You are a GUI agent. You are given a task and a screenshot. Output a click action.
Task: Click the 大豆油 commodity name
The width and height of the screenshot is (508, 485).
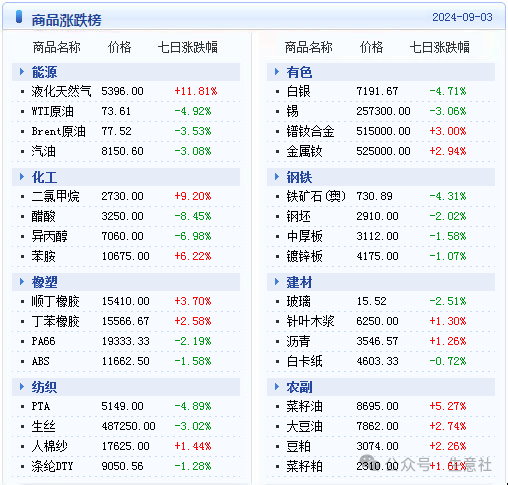point(304,426)
